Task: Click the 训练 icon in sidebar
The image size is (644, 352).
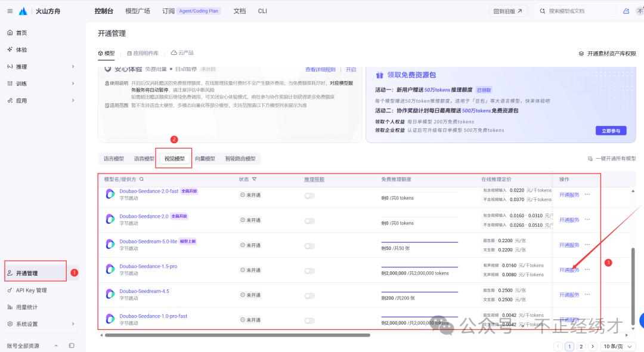Action: click(10, 84)
